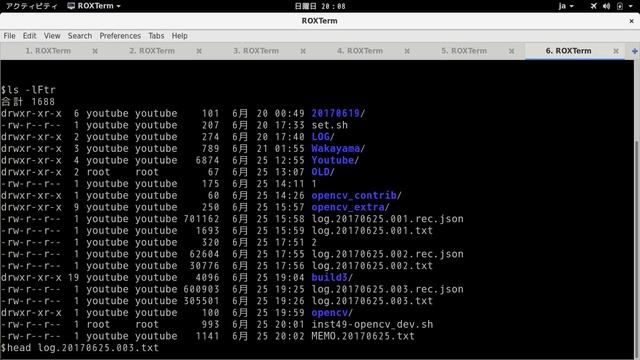Close tab 3. ROXTerm

[x=303, y=51]
